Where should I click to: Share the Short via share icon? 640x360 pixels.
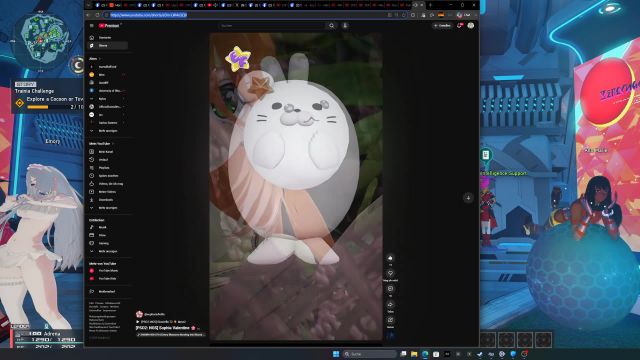click(x=390, y=304)
